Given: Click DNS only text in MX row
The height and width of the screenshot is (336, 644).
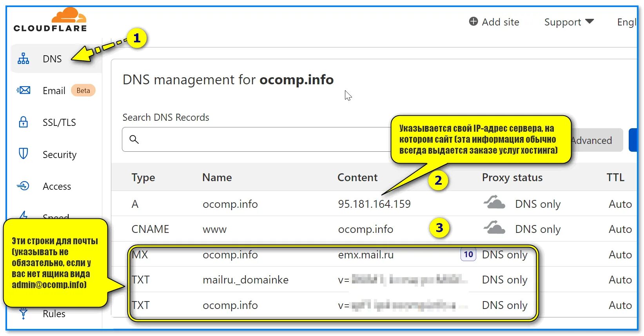Looking at the screenshot, I should 505,255.
